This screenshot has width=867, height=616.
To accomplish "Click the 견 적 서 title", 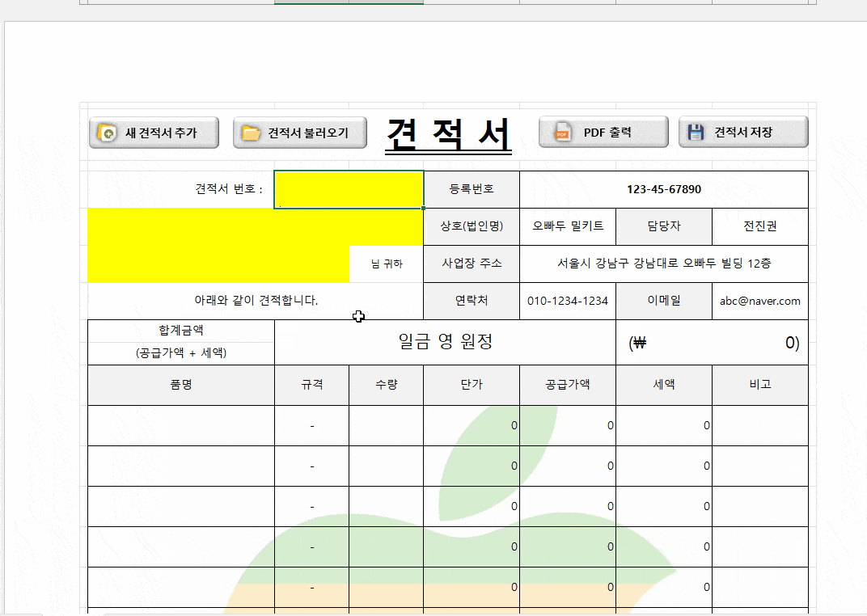I will point(448,135).
